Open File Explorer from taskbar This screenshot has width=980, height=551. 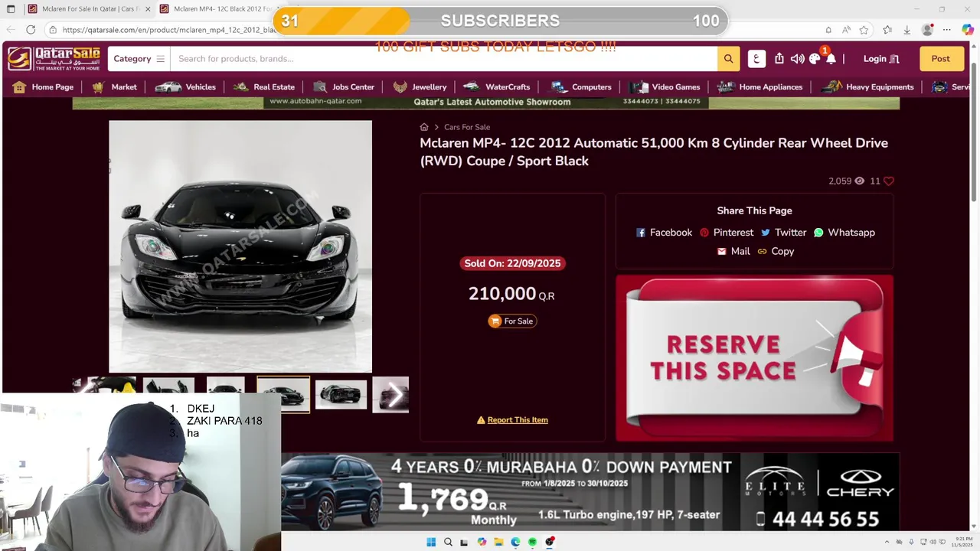tap(498, 542)
